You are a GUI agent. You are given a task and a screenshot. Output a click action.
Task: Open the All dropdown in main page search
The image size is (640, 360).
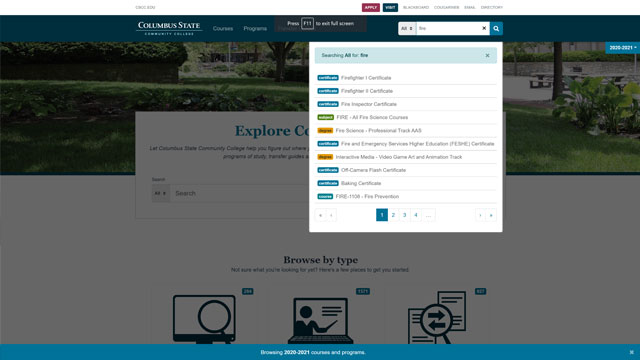pos(161,193)
